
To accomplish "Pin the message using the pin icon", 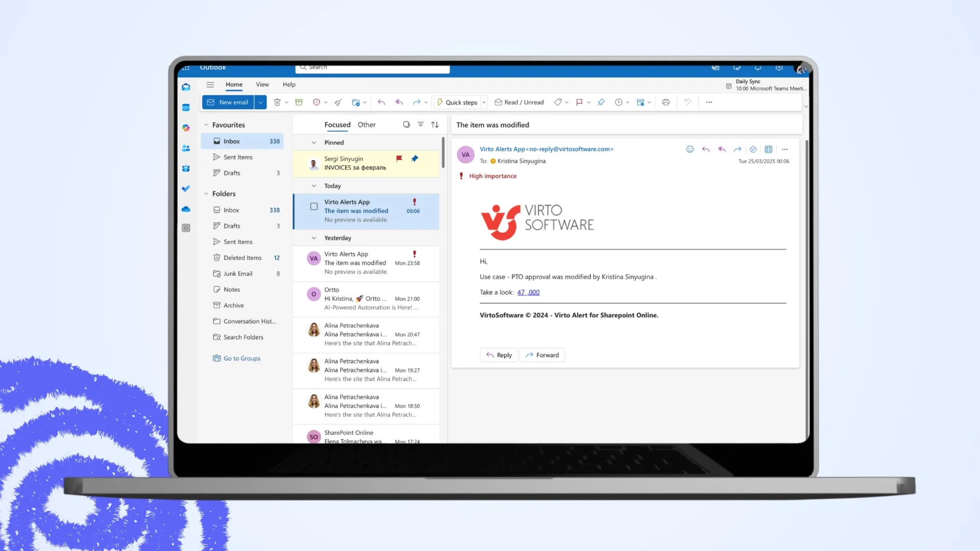I will tap(601, 102).
